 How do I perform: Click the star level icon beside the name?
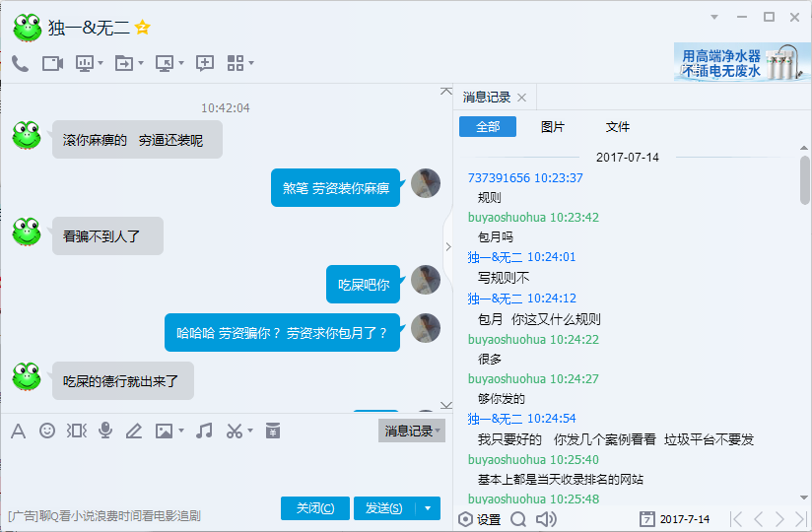[x=143, y=27]
